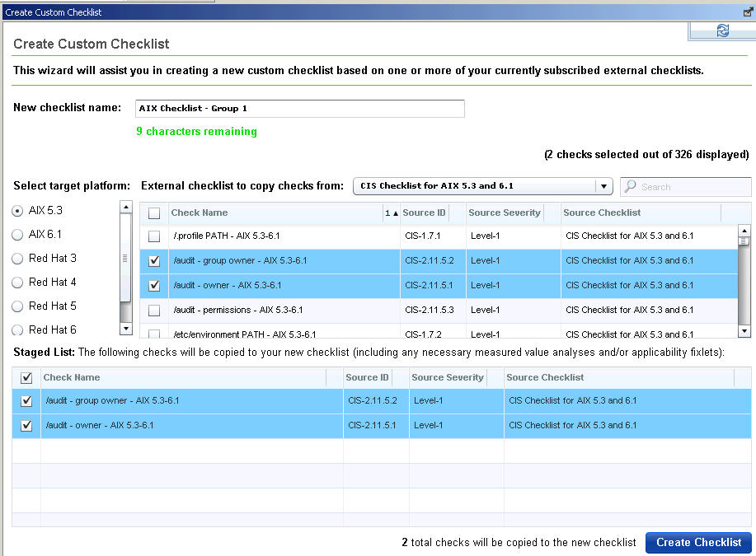Click external checks list scroll up arrow
Image resolution: width=756 pixels, height=556 pixels.
coord(744,231)
